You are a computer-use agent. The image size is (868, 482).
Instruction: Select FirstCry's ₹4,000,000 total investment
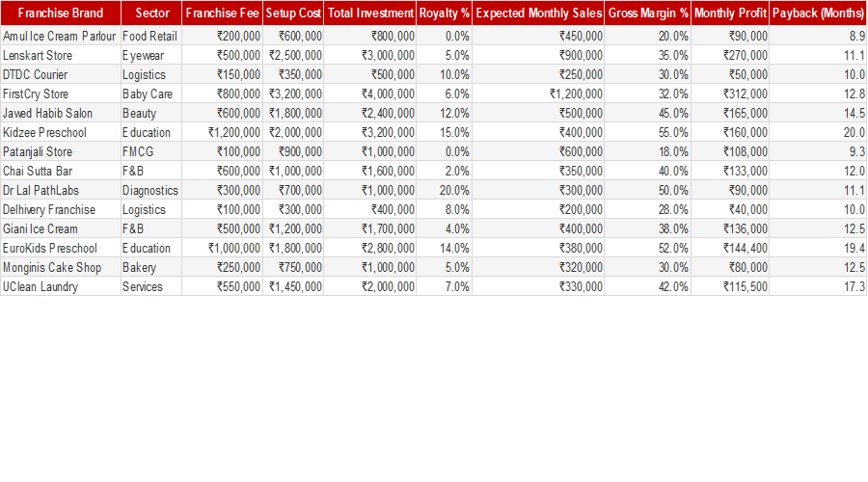pyautogui.click(x=370, y=94)
